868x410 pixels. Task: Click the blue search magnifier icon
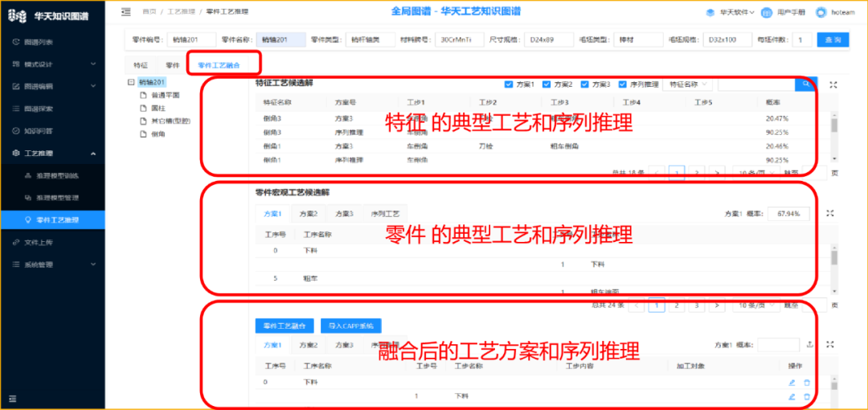805,84
